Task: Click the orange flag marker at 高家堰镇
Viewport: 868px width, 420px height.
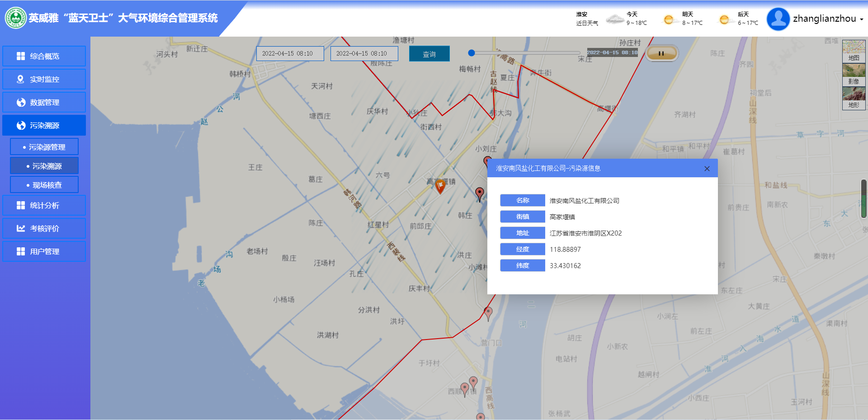Action: pos(440,186)
